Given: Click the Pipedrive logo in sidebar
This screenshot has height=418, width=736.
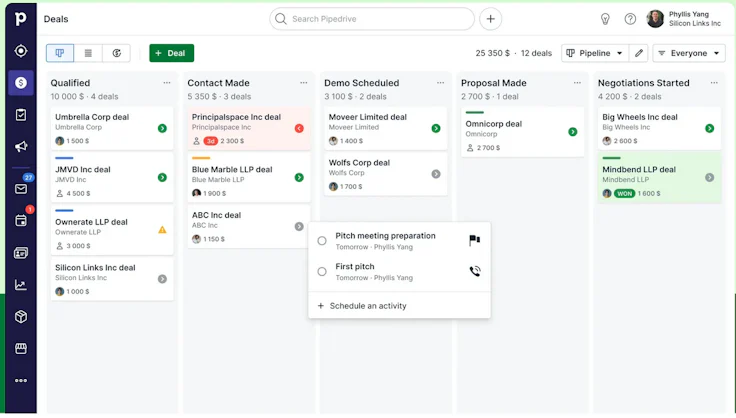Looking at the screenshot, I should [x=20, y=19].
